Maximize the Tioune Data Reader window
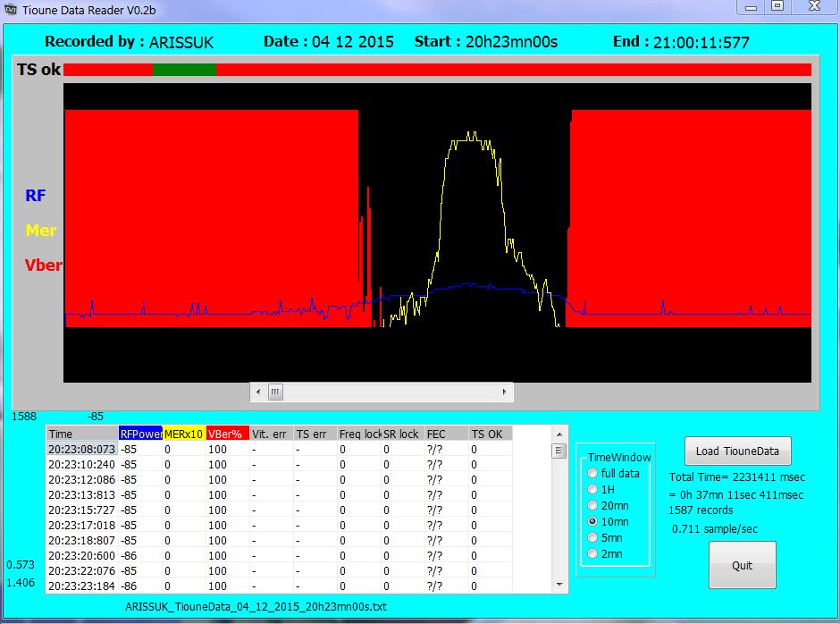This screenshot has height=624, width=840. (x=777, y=6)
